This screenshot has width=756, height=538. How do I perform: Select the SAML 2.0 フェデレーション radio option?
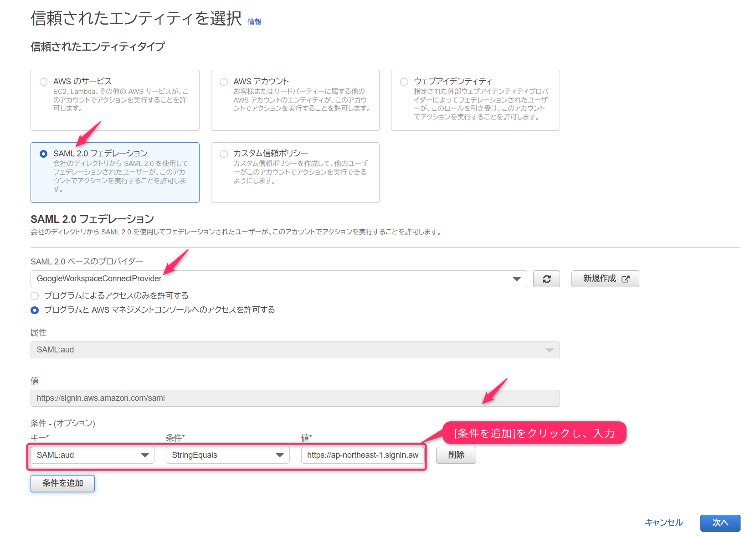tap(44, 154)
